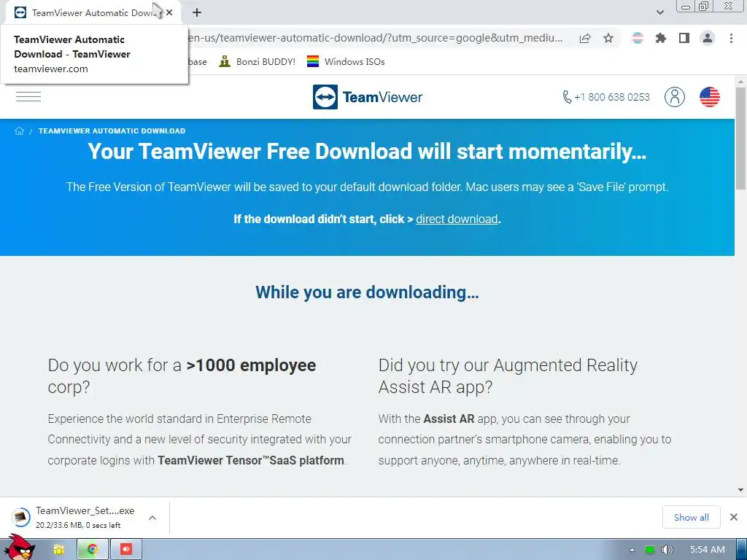This screenshot has width=747, height=560.
Task: Open the hamburger menu on TeamViewer site
Action: (28, 97)
